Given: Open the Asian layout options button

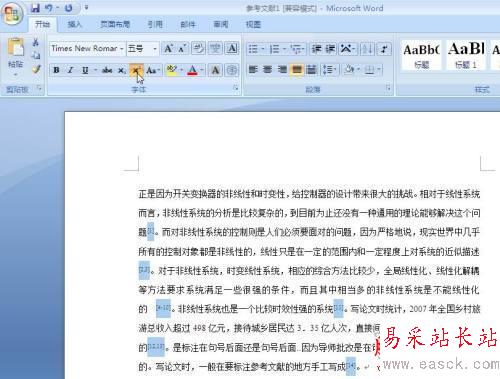Looking at the screenshot, I should coord(348,49).
